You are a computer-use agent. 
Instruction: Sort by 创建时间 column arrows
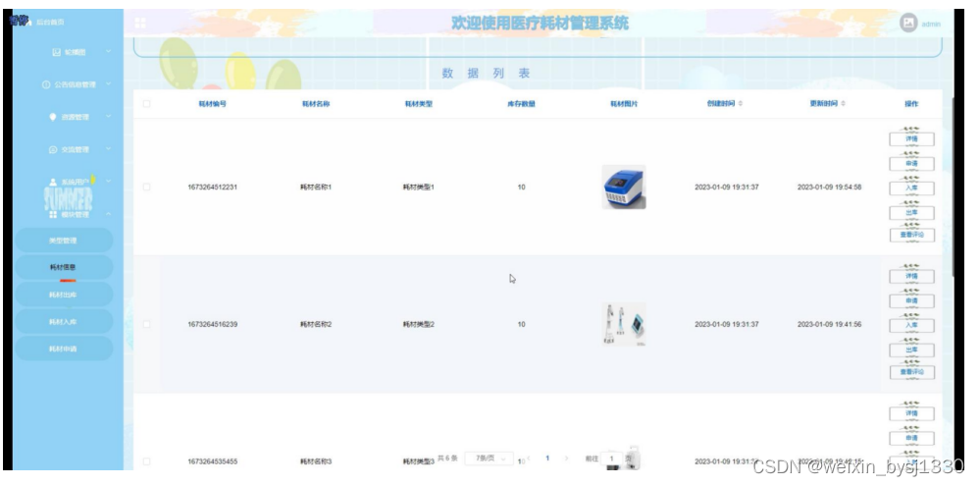pos(741,104)
